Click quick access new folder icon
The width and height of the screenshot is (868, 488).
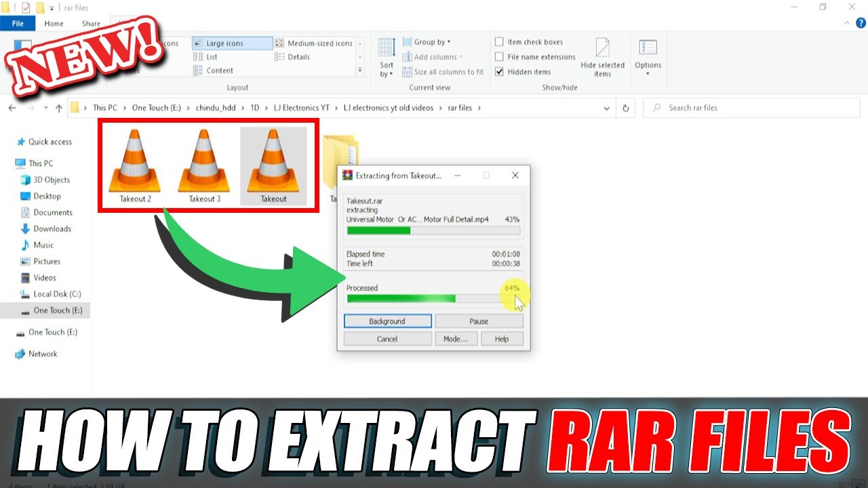click(x=40, y=7)
